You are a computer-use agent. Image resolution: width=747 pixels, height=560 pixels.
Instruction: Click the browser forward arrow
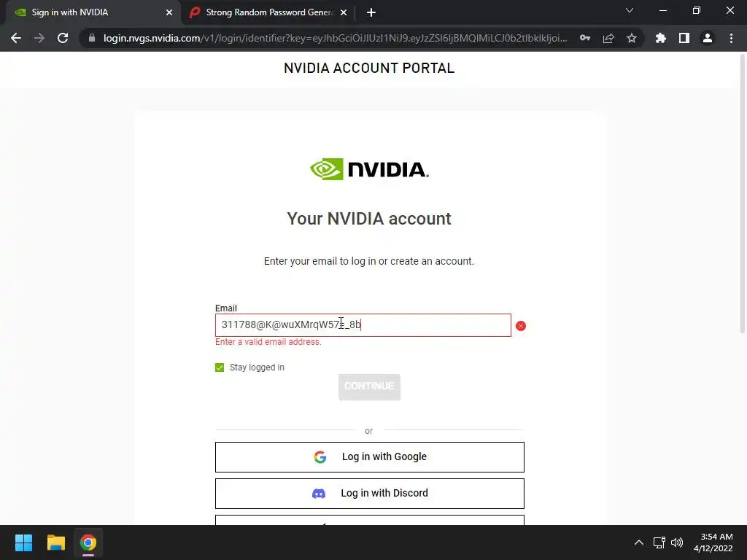click(x=39, y=38)
